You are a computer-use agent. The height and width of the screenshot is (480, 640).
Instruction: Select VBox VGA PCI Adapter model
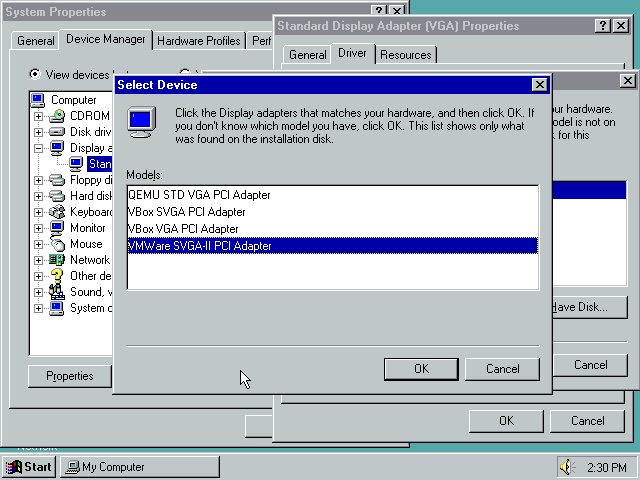[x=333, y=229]
